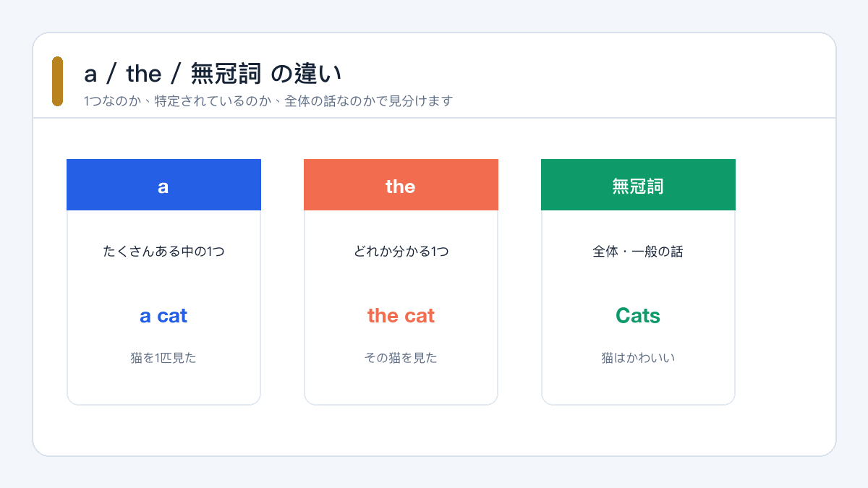Click the orange "the cat" example
The height and width of the screenshot is (488, 868).
[401, 316]
